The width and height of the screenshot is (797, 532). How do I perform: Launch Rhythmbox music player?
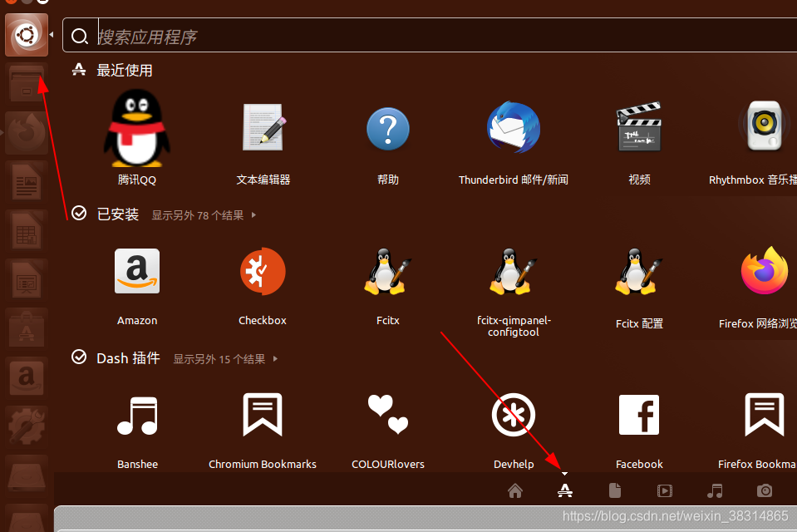[x=764, y=126]
